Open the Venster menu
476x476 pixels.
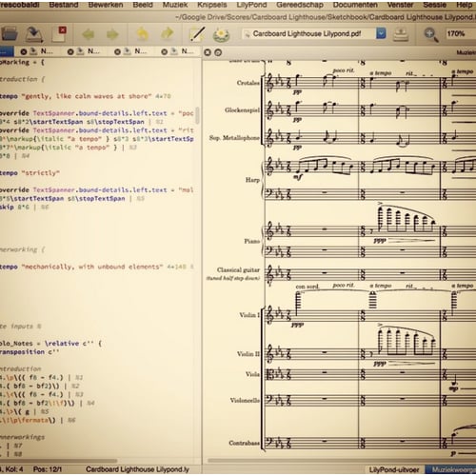pyautogui.click(x=400, y=5)
